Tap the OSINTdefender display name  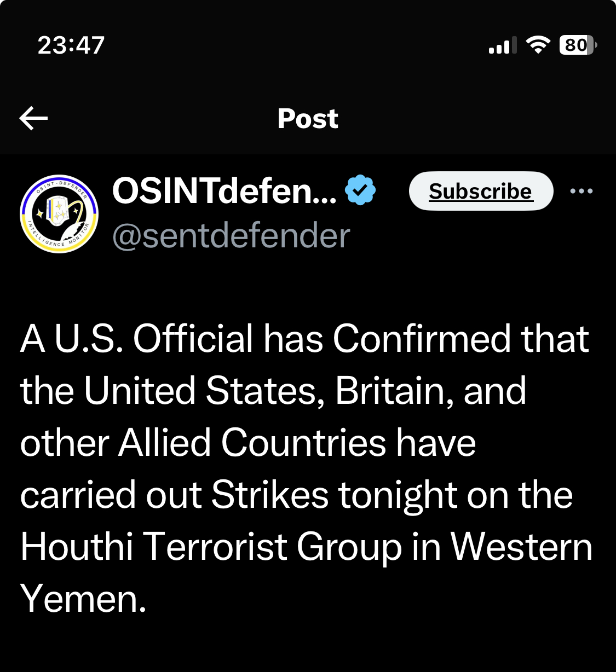tap(224, 190)
